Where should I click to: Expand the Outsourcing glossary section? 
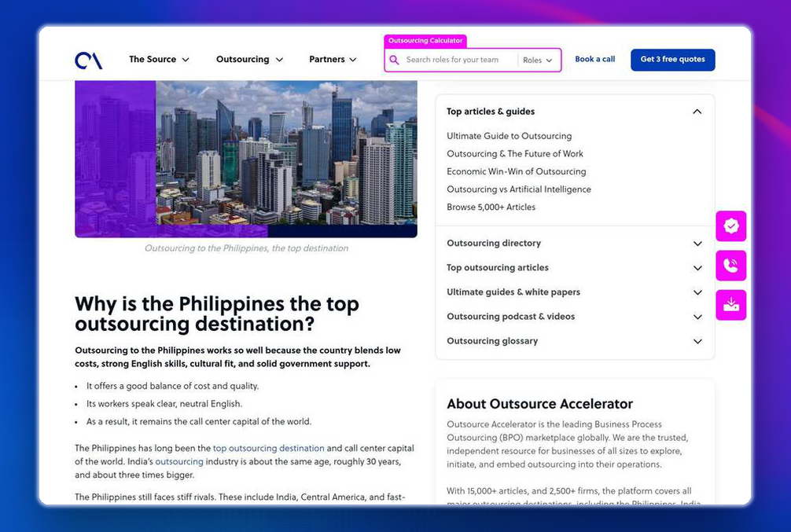point(574,341)
